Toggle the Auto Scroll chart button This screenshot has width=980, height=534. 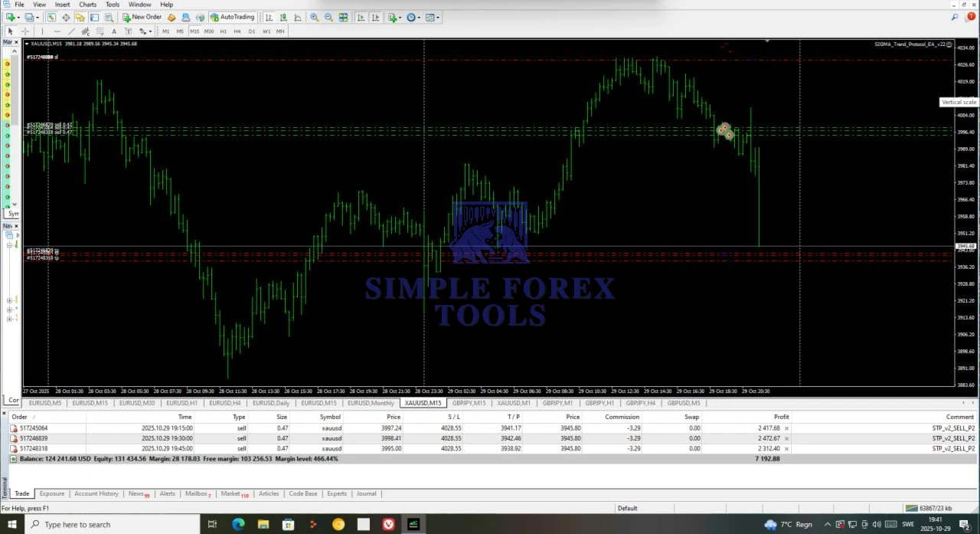[x=361, y=17]
